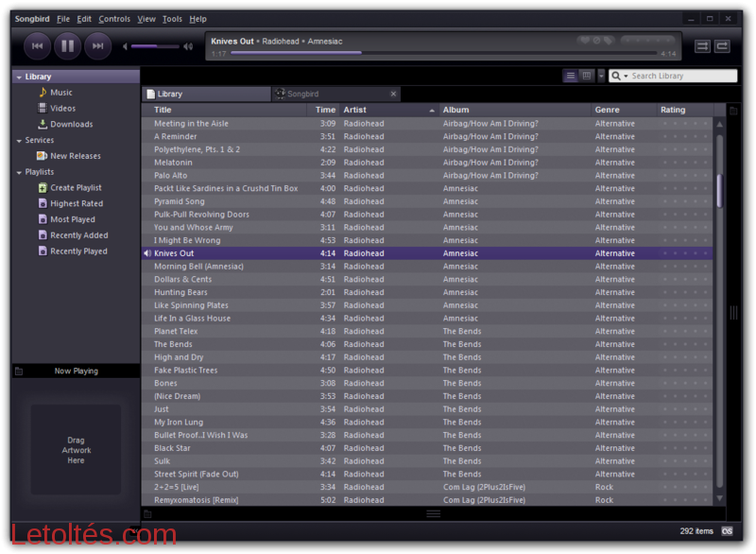Skip to the previous track
Screen dimensions: 756x554
click(37, 46)
